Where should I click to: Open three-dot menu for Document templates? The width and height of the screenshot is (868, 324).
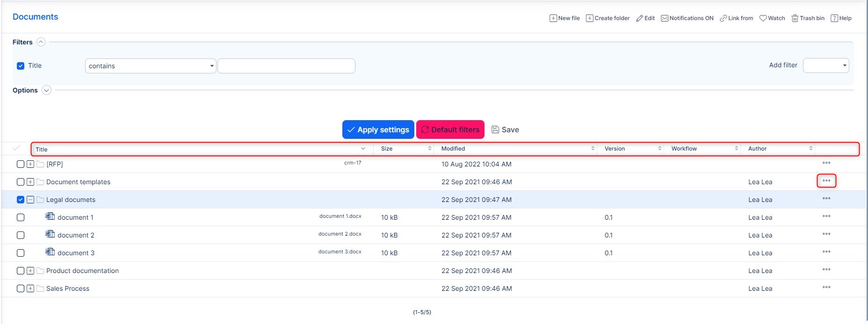pyautogui.click(x=826, y=181)
